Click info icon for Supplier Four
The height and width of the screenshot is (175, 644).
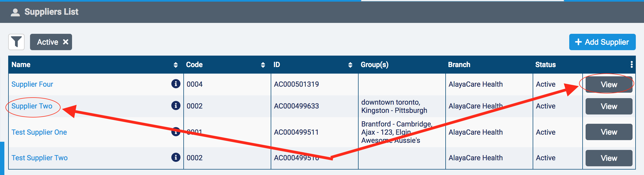(x=176, y=84)
